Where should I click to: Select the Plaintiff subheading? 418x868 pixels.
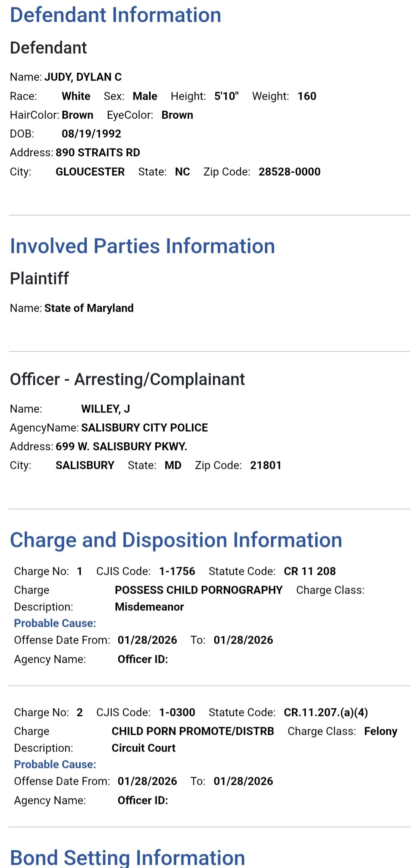click(x=40, y=278)
